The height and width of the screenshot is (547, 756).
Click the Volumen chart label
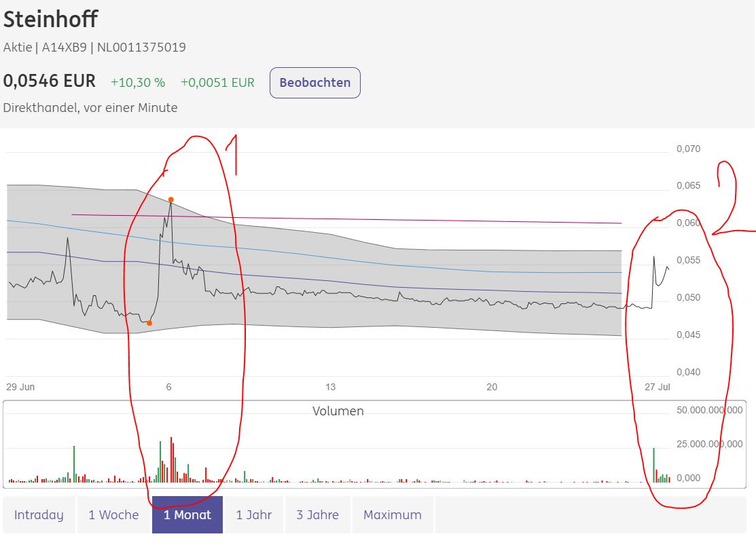coord(338,411)
